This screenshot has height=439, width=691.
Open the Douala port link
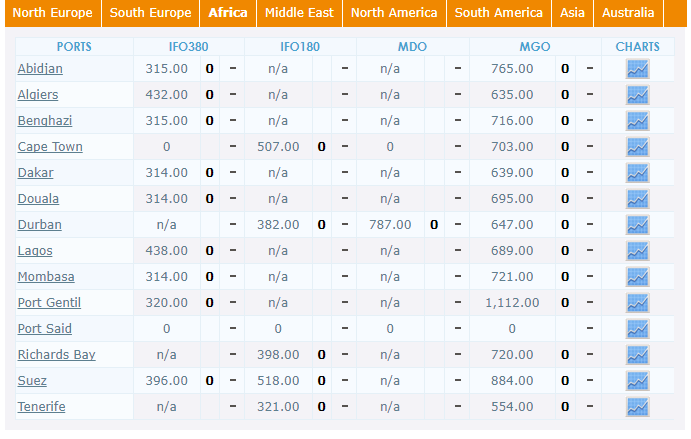(38, 199)
